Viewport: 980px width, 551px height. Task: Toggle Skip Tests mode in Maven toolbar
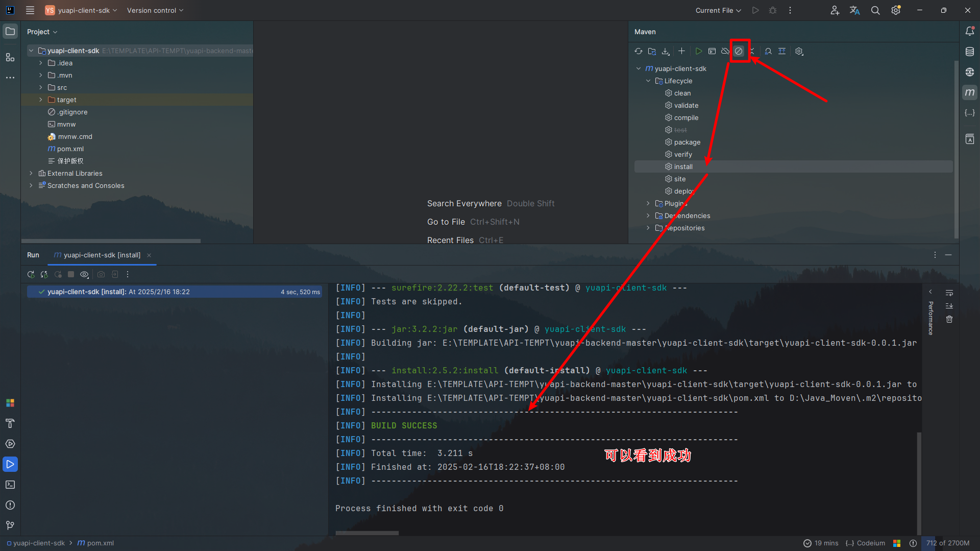click(739, 51)
